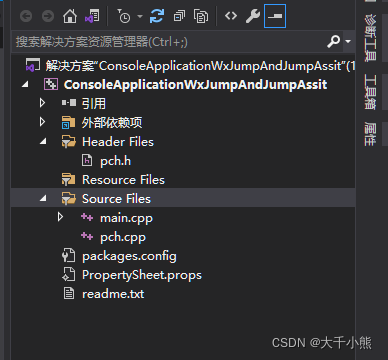Select the main.cpp file
Viewport: 388px width, 360px height.
pyautogui.click(x=126, y=218)
